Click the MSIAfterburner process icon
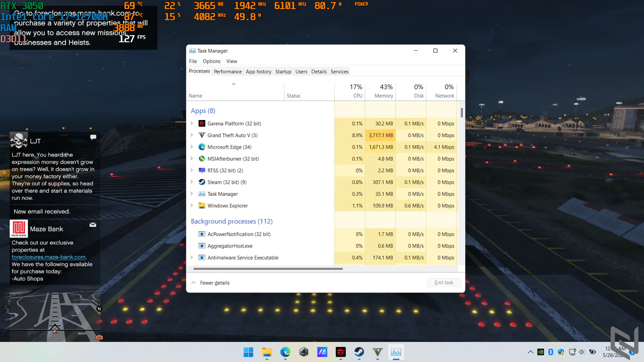 pos(202,159)
